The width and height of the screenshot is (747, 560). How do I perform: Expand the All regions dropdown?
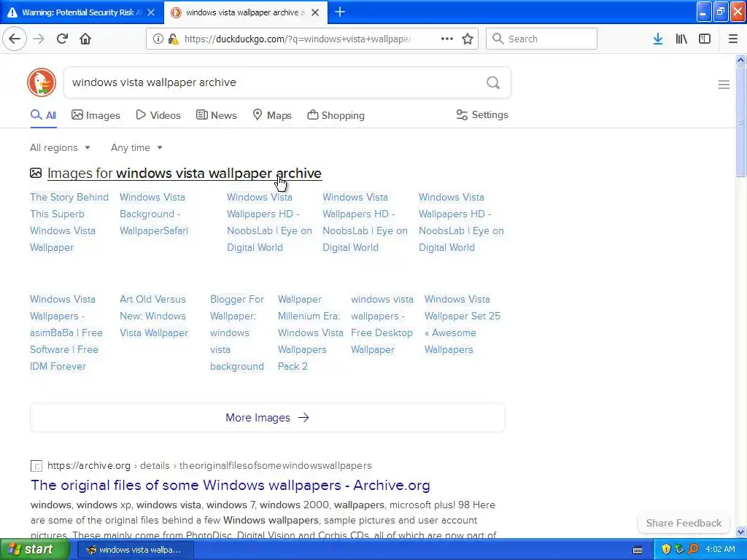(x=60, y=147)
